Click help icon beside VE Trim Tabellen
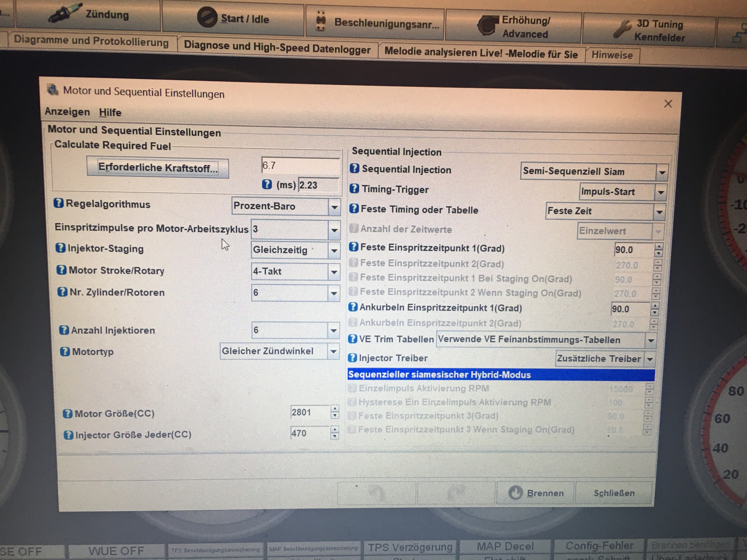Screen dimensions: 747x560 (352, 339)
